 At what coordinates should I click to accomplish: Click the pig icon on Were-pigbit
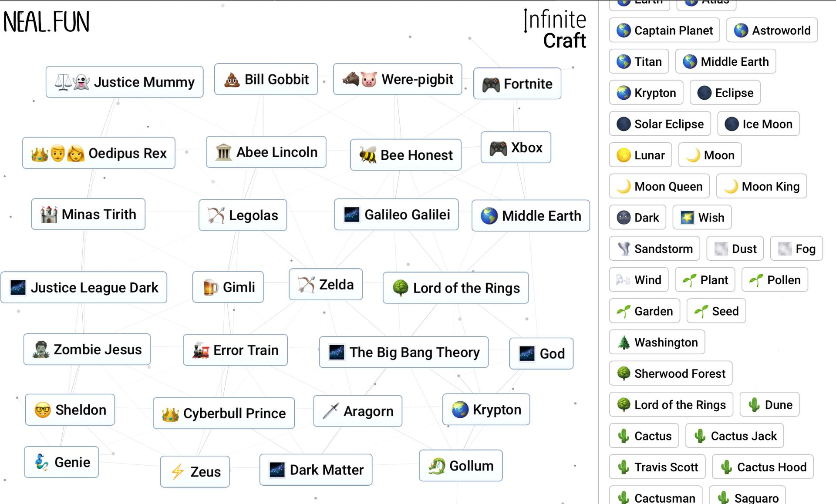point(368,80)
